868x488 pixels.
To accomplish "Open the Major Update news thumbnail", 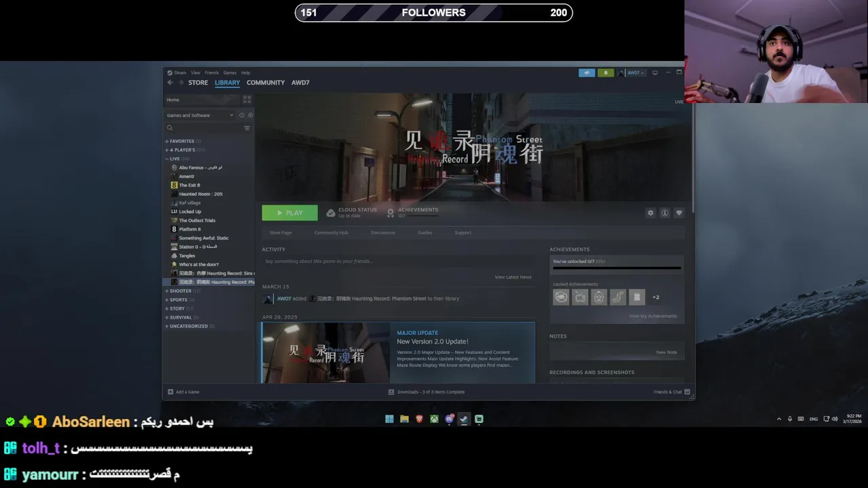I will pos(326,353).
